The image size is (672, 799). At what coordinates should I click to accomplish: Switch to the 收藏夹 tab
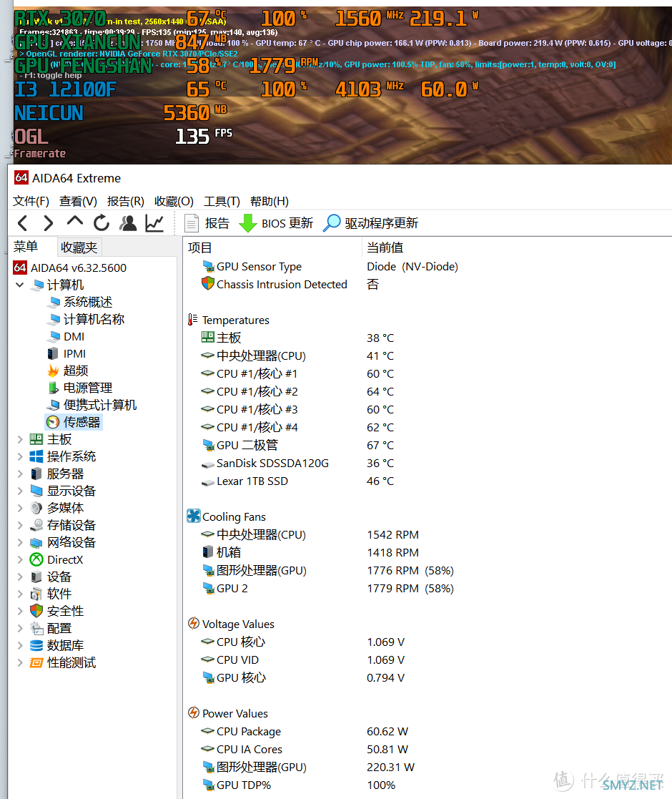coord(79,247)
